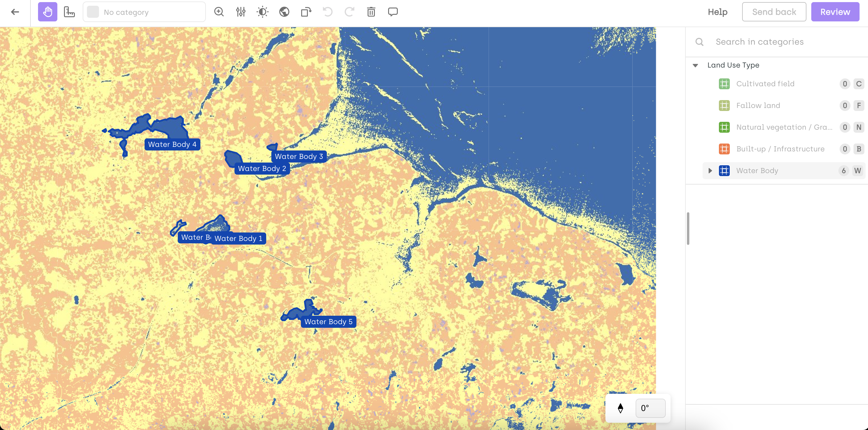868x430 pixels.
Task: Click the zoom in magnifier icon
Action: [x=219, y=12]
